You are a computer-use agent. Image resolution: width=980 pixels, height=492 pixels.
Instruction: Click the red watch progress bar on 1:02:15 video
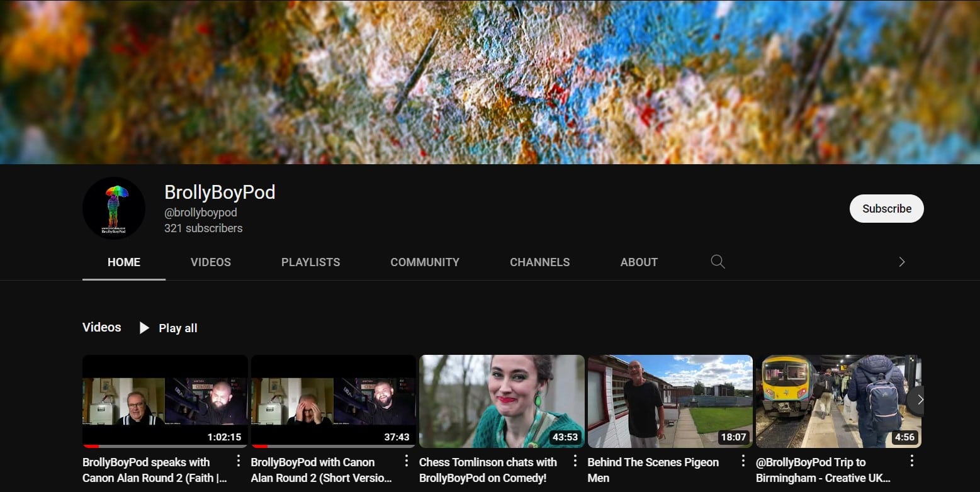click(91, 446)
